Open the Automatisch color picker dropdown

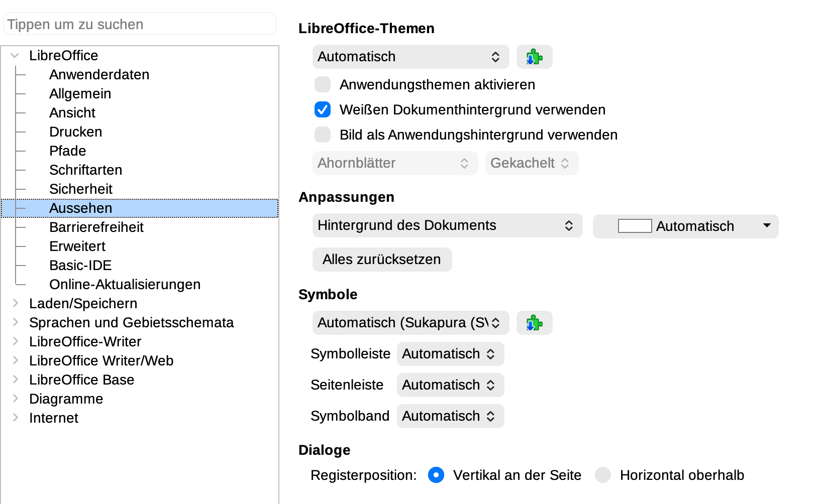pos(685,226)
